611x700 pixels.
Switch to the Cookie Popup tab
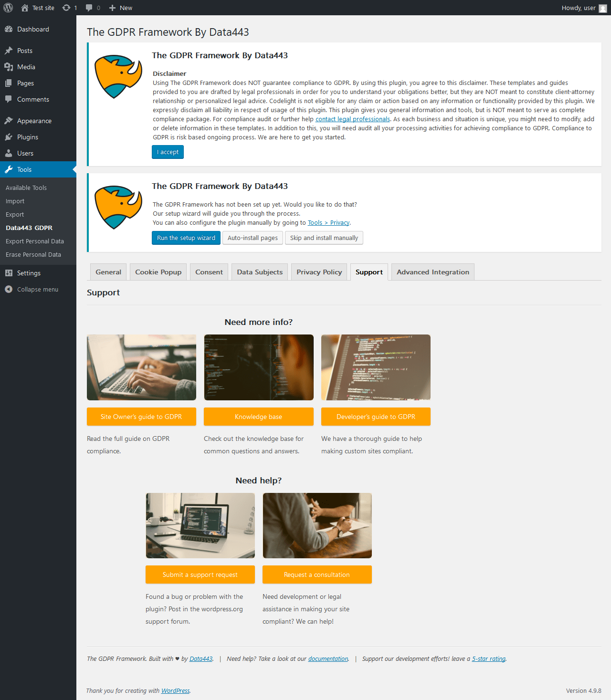point(158,272)
